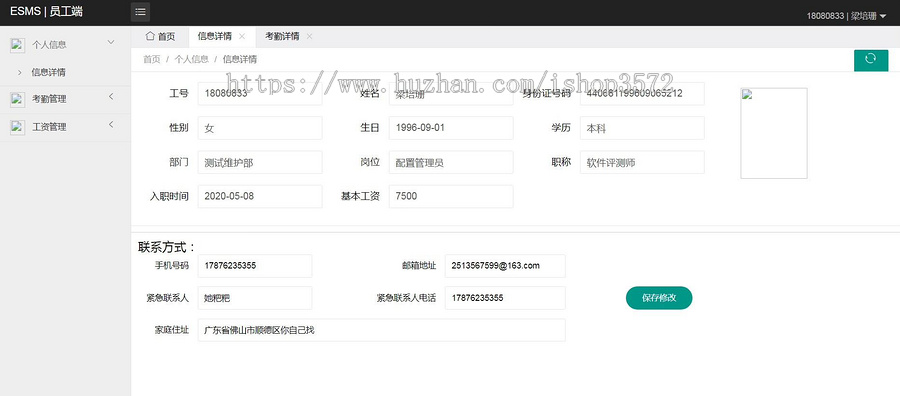Click the 联系方式： heading
The width and height of the screenshot is (900, 396).
coord(167,247)
